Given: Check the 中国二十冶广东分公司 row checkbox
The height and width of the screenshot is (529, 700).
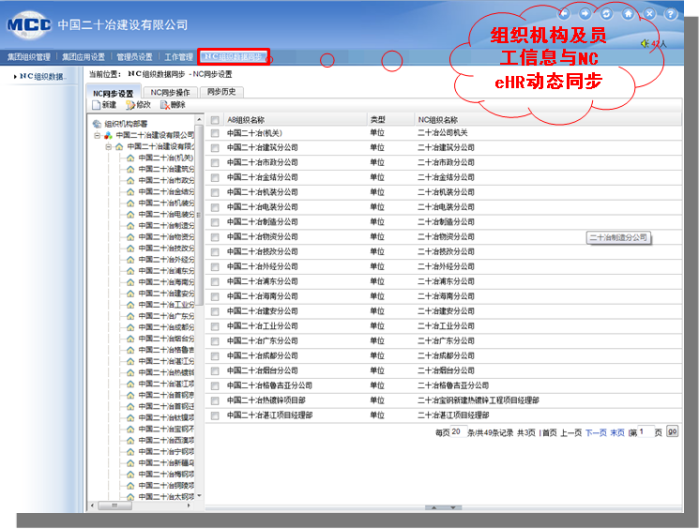Looking at the screenshot, I should pyautogui.click(x=215, y=341).
